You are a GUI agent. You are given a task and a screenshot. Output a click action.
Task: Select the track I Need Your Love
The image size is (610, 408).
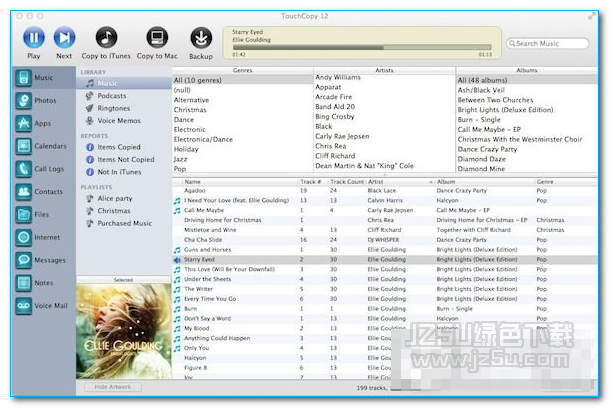coord(385,200)
